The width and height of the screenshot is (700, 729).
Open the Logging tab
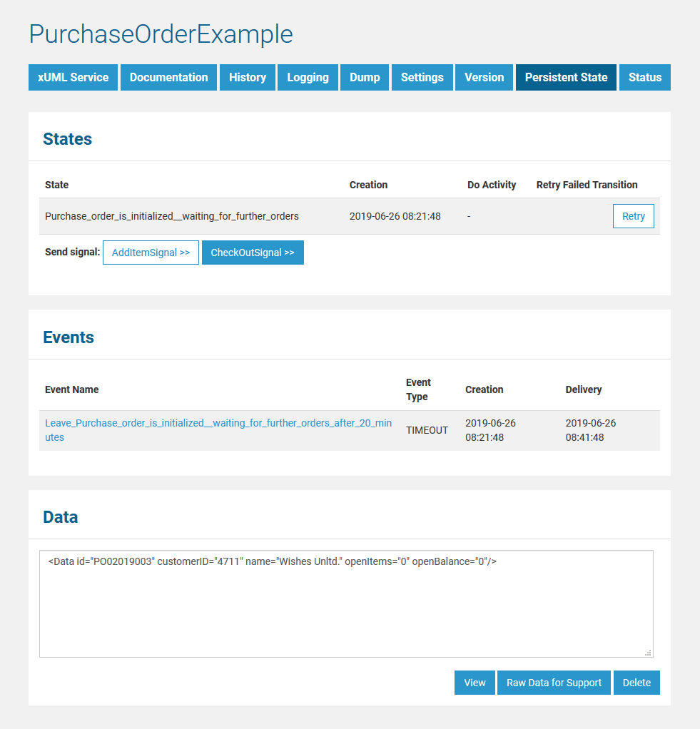(308, 77)
